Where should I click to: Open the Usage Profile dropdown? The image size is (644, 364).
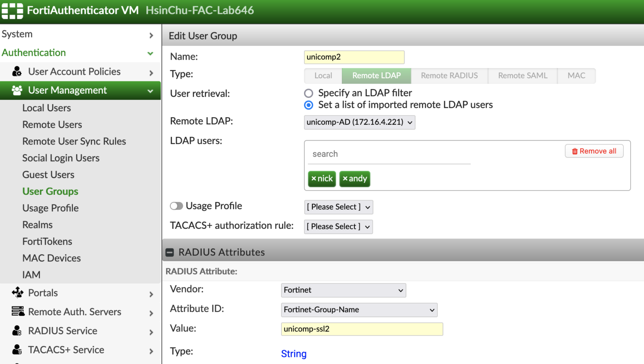click(x=338, y=207)
